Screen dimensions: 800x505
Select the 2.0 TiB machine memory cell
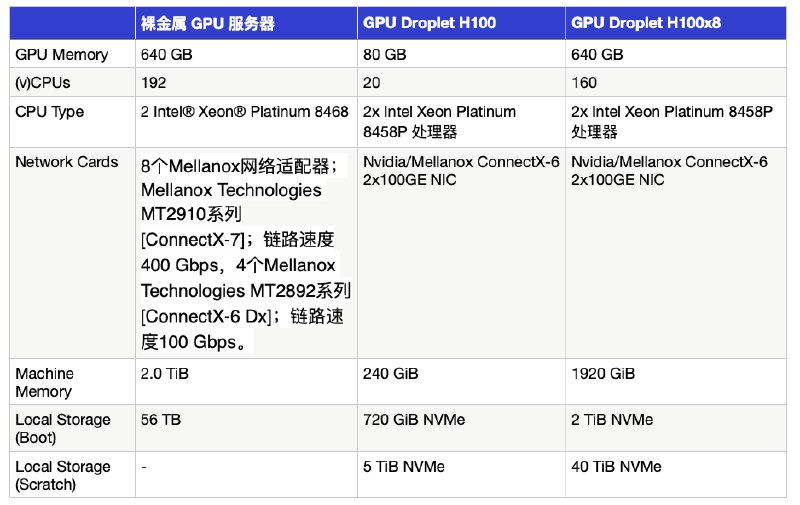(165, 374)
